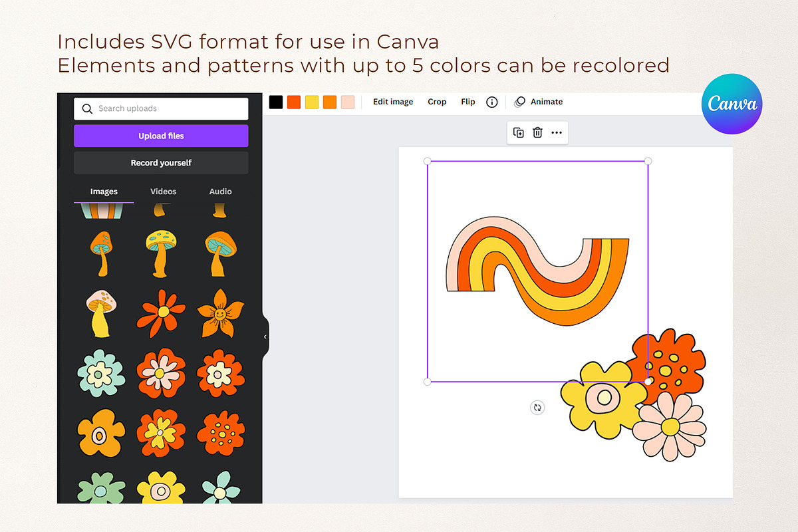Select the black color swatch

pos(276,102)
